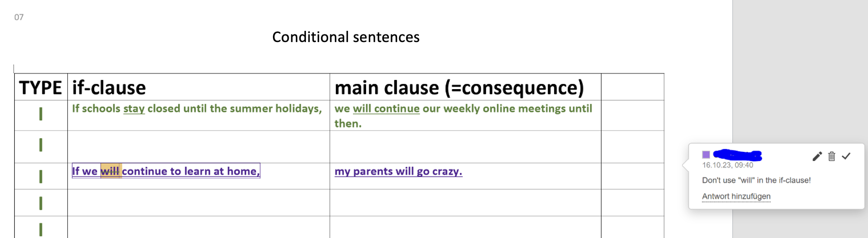This screenshot has height=238, width=868.
Task: Click the 'Antwort hinzufügen' reply link
Action: pos(736,196)
